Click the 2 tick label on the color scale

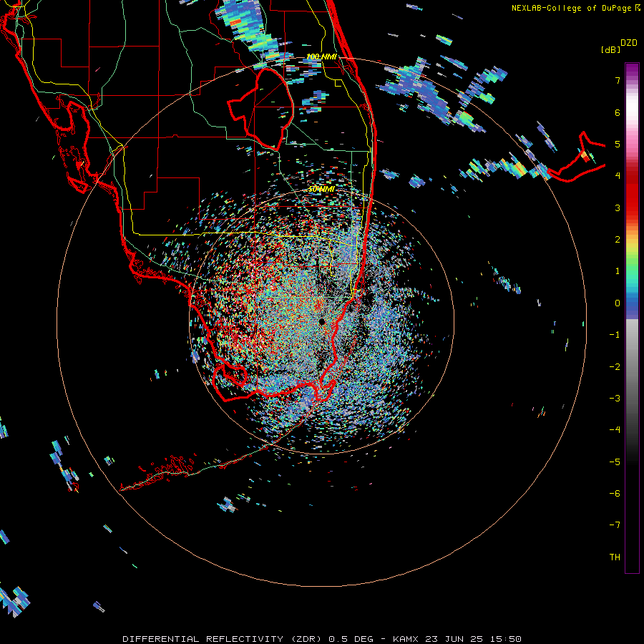(x=618, y=240)
